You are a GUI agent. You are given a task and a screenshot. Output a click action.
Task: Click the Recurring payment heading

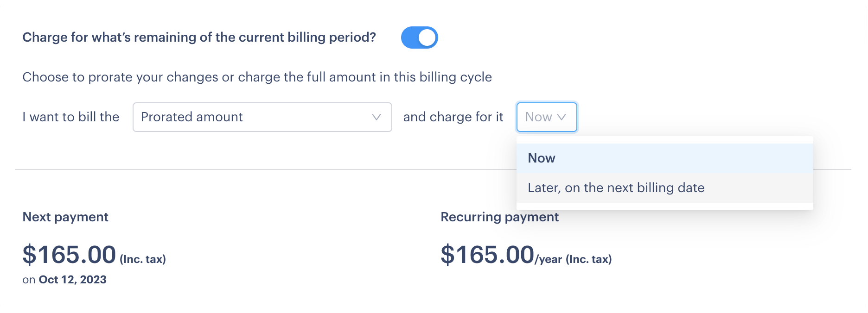500,217
